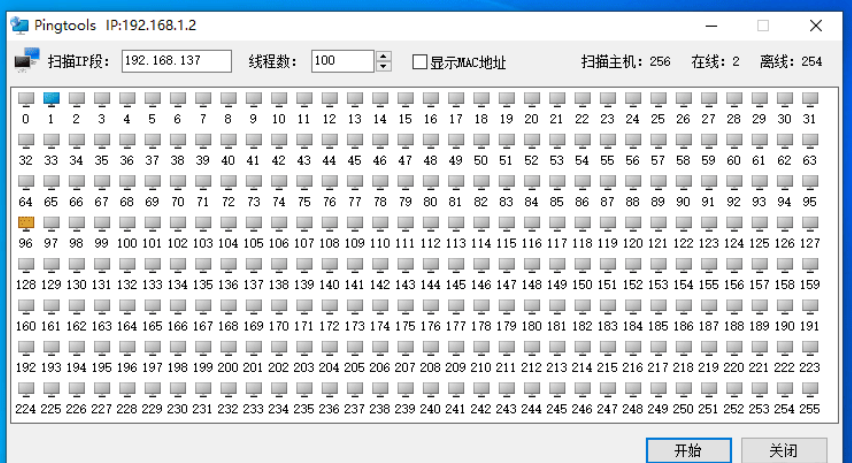Pick host icon numbered 175
The image size is (852, 463).
(x=405, y=306)
